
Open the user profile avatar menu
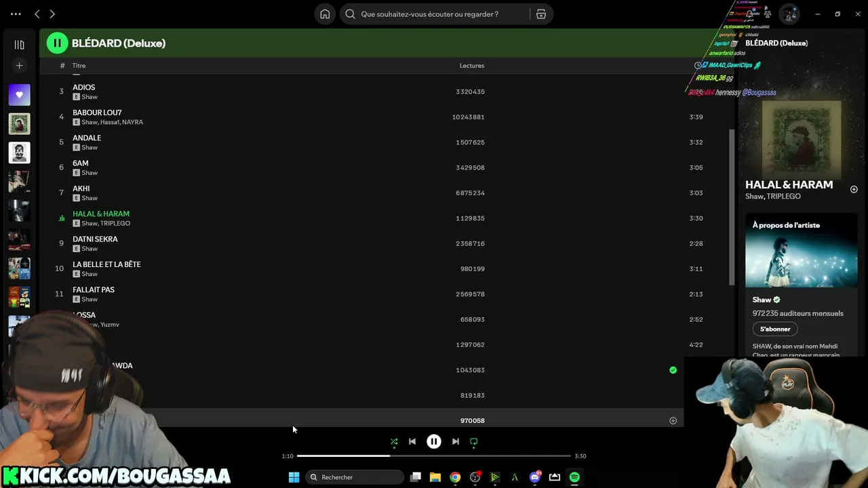[x=789, y=14]
